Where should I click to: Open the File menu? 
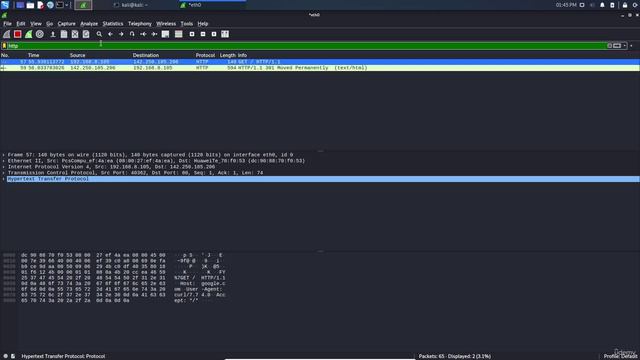[7, 24]
